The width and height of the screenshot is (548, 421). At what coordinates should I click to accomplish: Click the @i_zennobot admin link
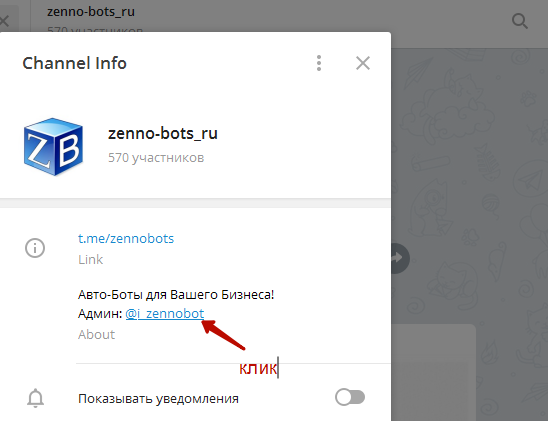[165, 313]
